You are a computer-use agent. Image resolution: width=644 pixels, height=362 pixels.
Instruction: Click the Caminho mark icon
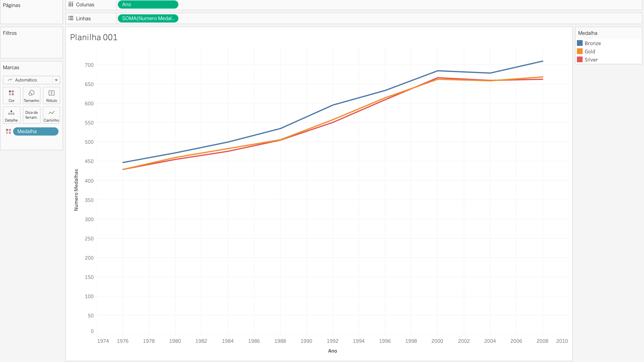(x=51, y=115)
